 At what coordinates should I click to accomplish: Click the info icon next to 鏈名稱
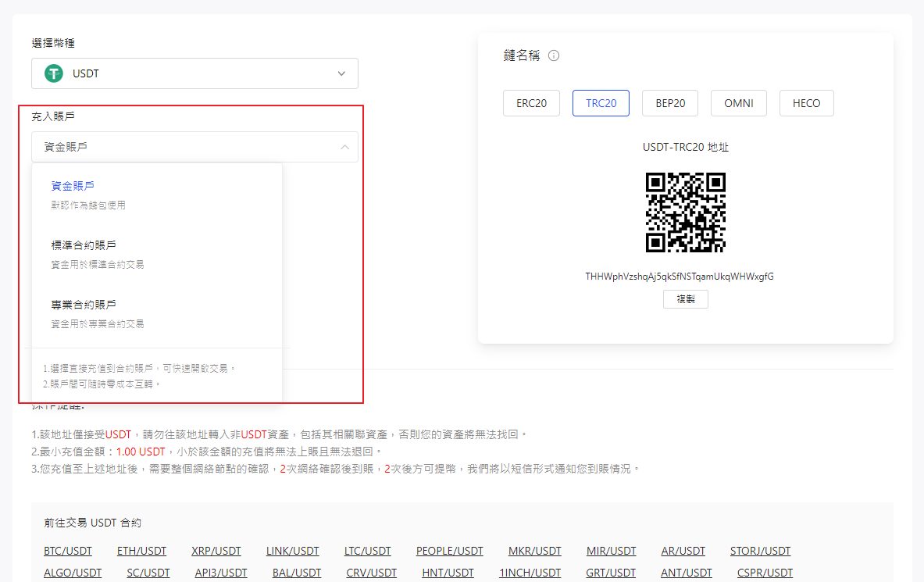pos(553,55)
